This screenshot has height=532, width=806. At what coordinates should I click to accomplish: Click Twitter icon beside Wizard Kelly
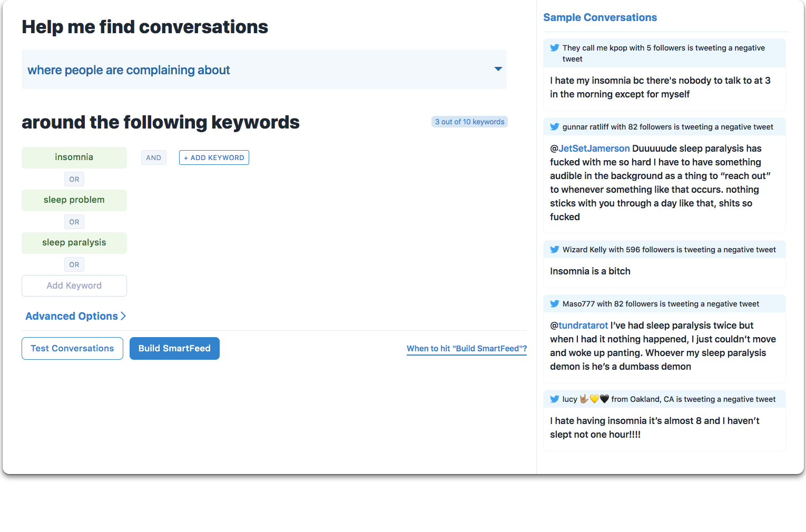[x=555, y=249]
